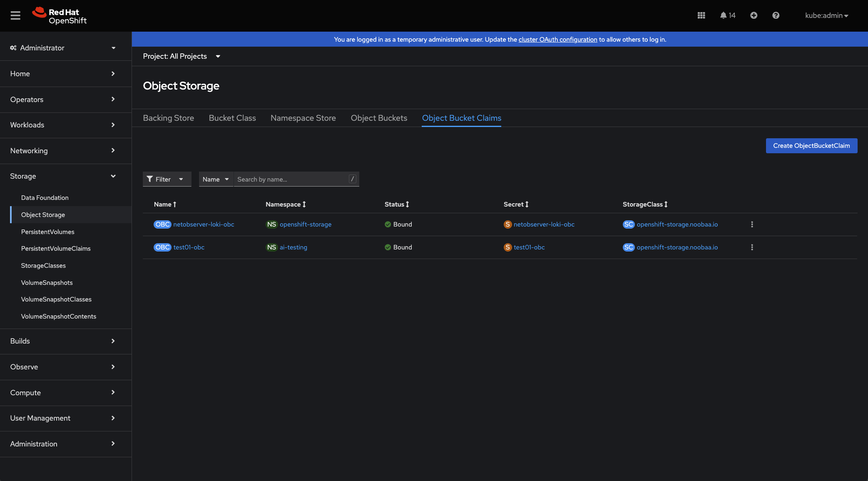Open the kube:admin user menu
The height and width of the screenshot is (481, 868).
pyautogui.click(x=826, y=15)
